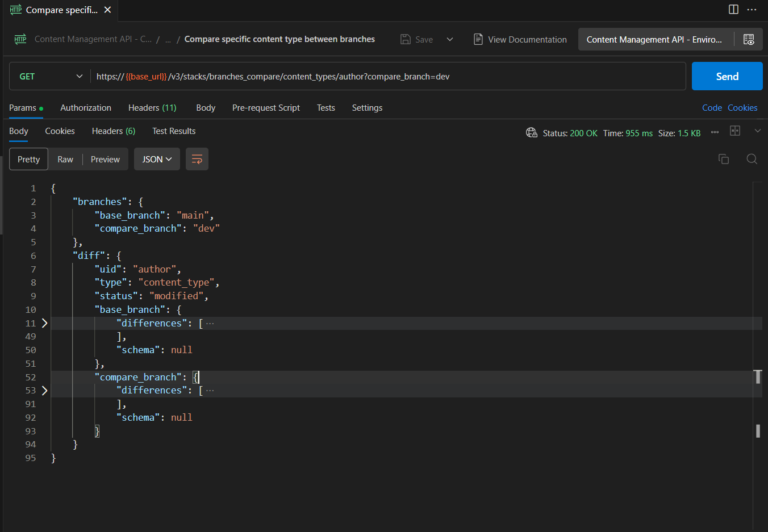This screenshot has height=532, width=768.
Task: Close the Compare specific request tab
Action: tap(107, 10)
